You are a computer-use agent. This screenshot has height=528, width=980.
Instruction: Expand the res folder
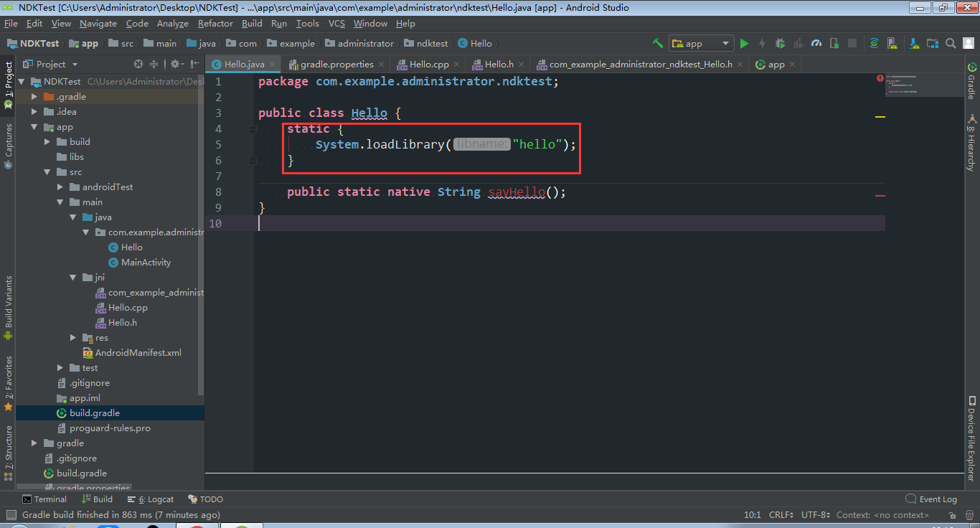click(x=73, y=337)
